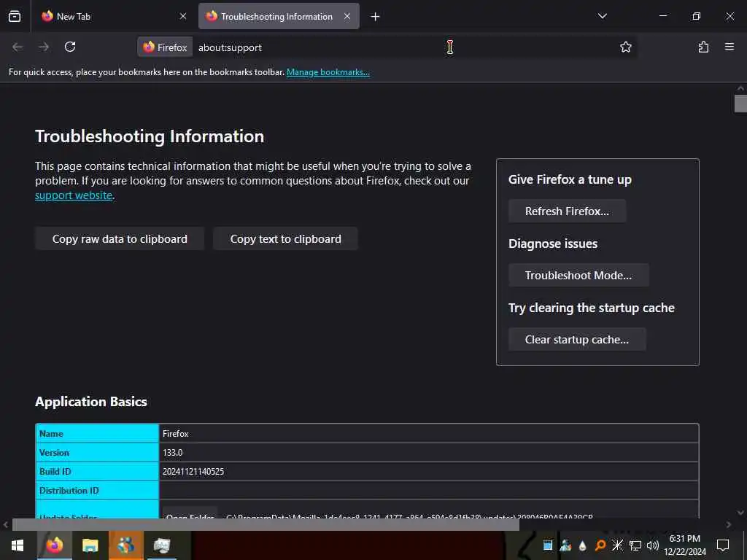Click the scroll down arrow
The image size is (747, 560).
tap(740, 513)
